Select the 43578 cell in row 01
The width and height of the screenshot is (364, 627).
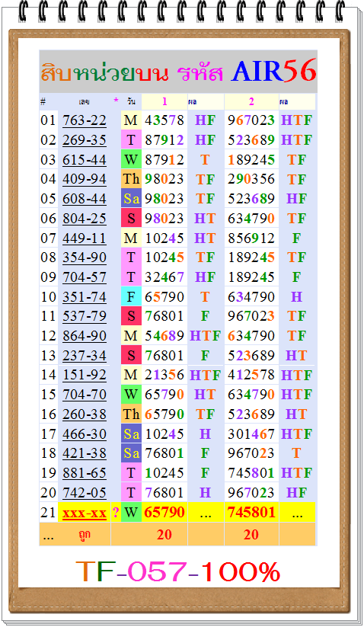point(164,120)
